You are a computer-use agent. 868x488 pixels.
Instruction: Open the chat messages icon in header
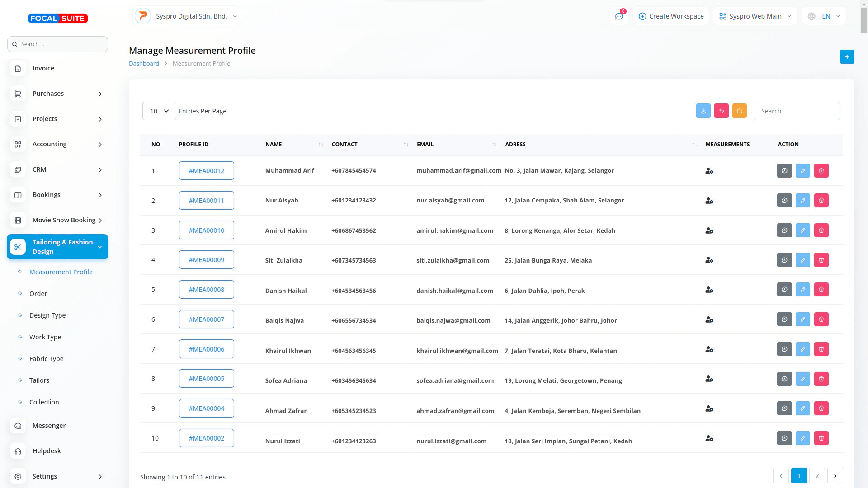(619, 16)
